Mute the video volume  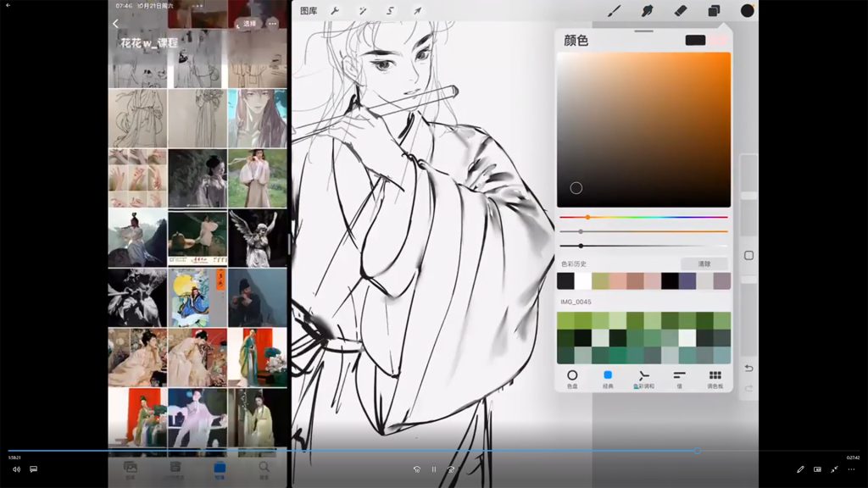point(16,469)
